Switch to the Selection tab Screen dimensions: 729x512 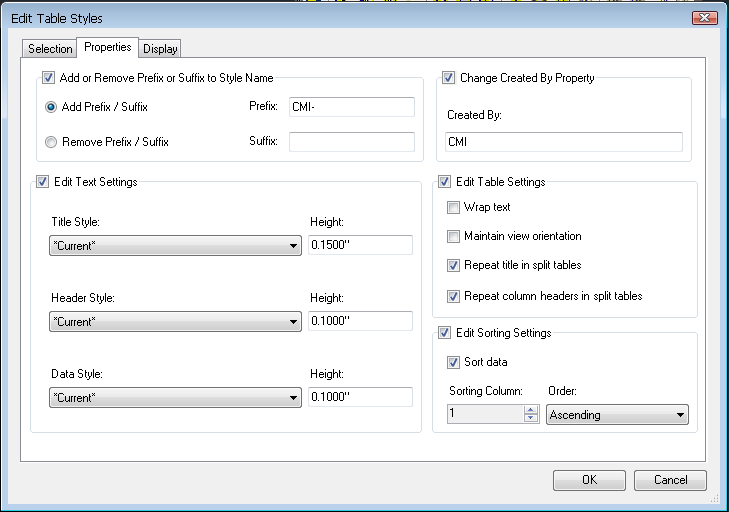[50, 49]
